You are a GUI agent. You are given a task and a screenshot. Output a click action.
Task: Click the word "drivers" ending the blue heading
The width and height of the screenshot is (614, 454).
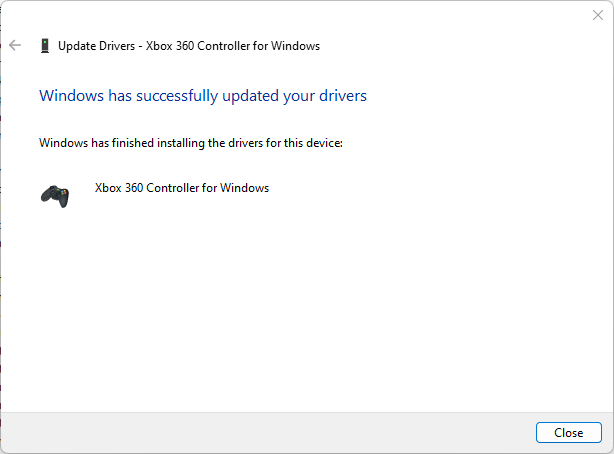point(344,96)
